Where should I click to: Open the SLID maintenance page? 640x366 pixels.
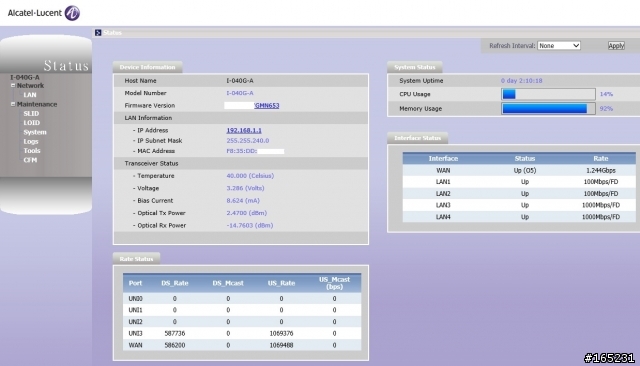tap(31, 114)
